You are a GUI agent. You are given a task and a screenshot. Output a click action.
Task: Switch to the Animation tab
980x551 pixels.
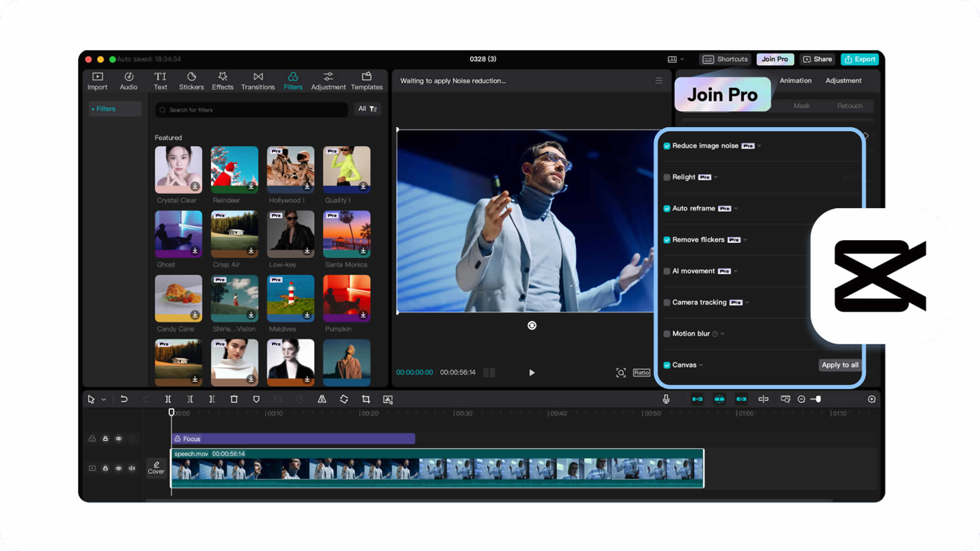point(795,81)
